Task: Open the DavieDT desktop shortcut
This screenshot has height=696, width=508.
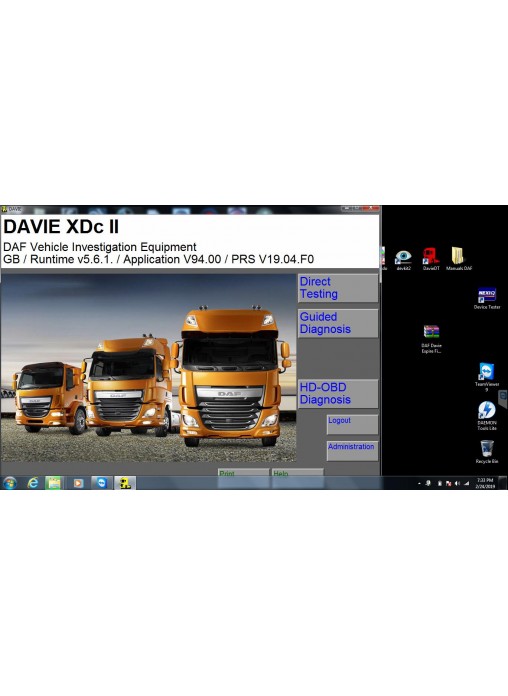Action: tap(431, 259)
